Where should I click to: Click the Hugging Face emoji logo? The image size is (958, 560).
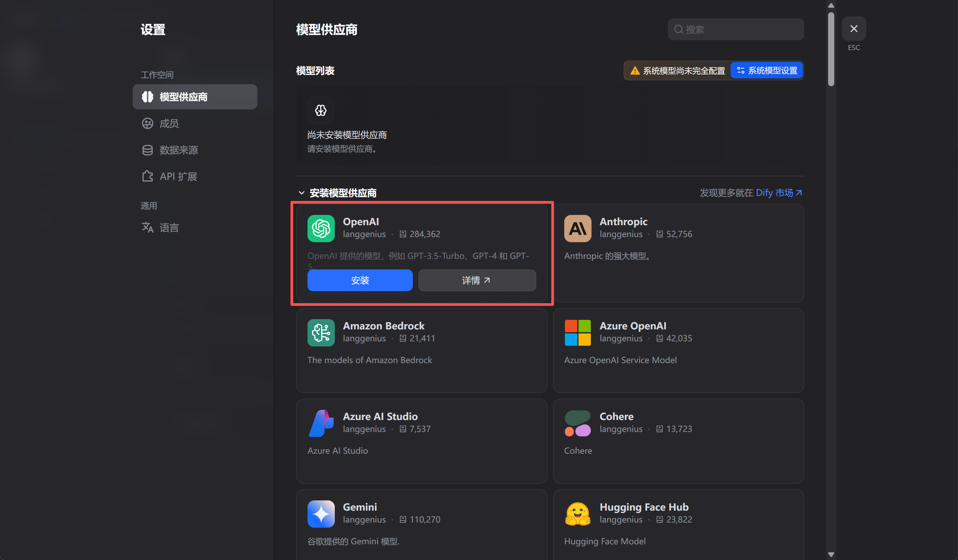point(578,514)
